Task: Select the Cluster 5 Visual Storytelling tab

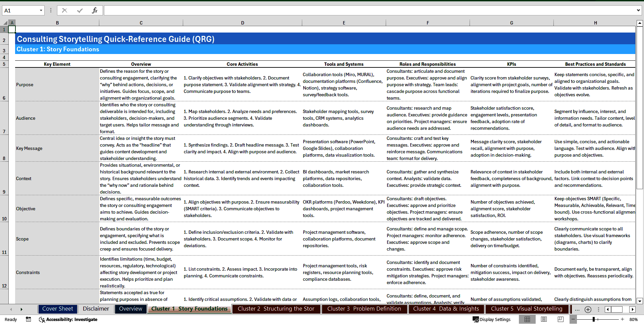Action: pyautogui.click(x=527, y=309)
